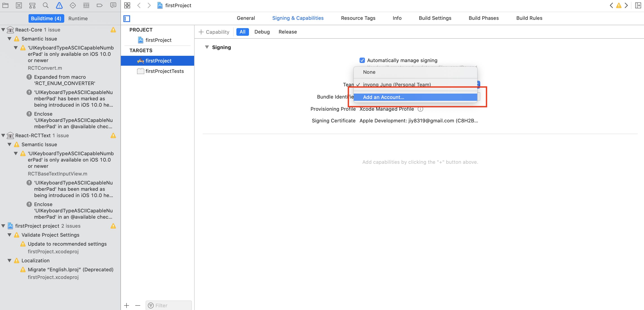Click the related items grid icon

(x=127, y=5)
